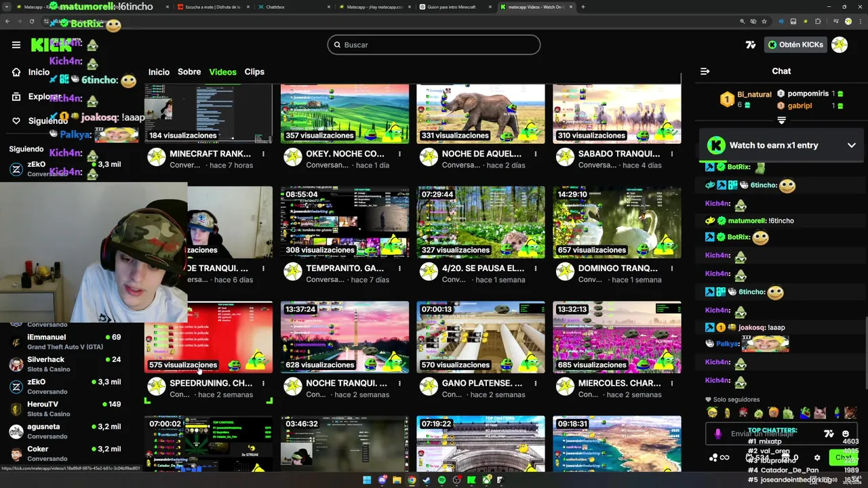Expand chat leaderboard with the down arrow
The width and height of the screenshot is (868, 488).
tap(781, 120)
